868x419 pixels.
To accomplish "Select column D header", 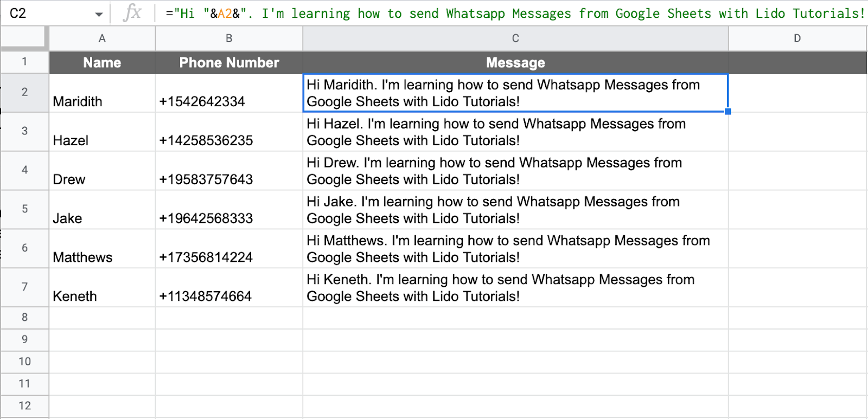I will pos(797,38).
